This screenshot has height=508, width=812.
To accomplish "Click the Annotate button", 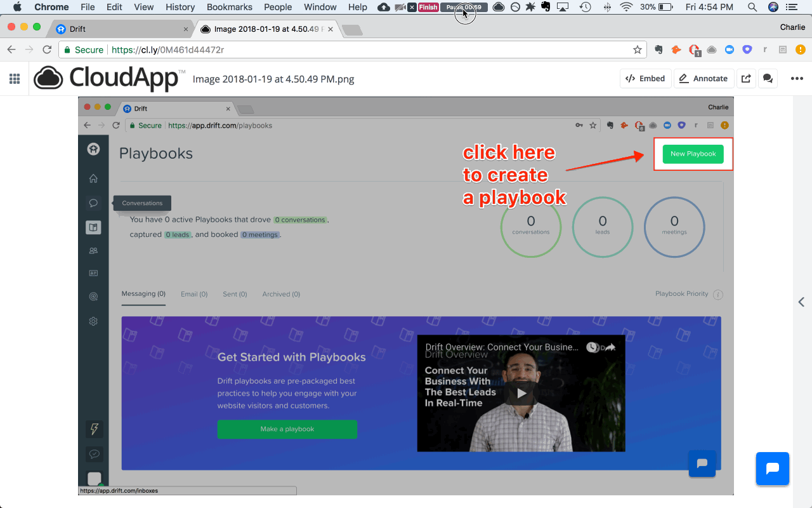I will pyautogui.click(x=704, y=79).
